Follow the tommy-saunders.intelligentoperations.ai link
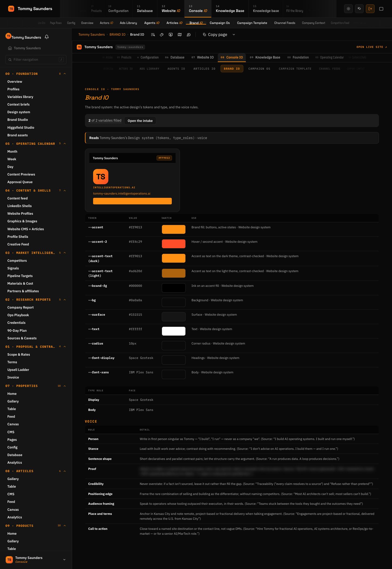The image size is (392, 569). coord(122,193)
